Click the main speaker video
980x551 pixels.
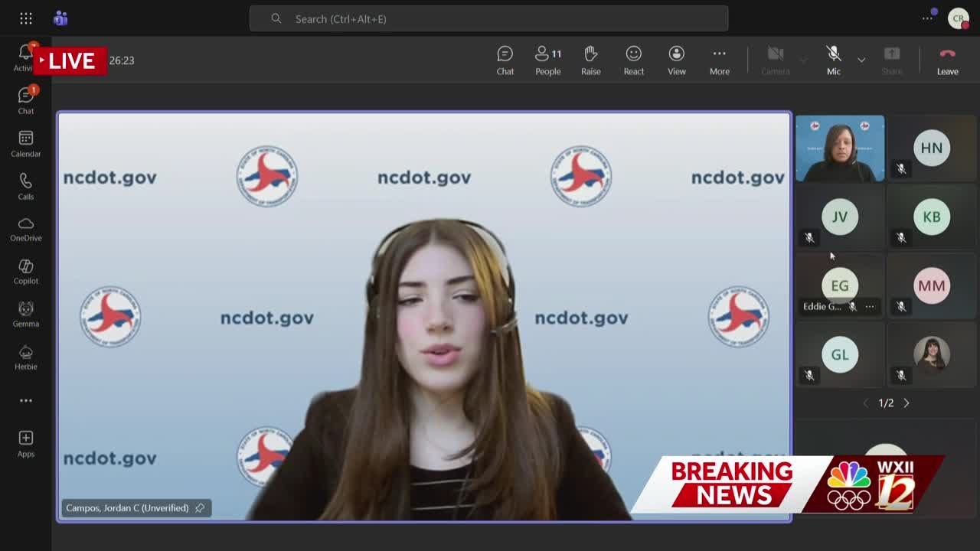pyautogui.click(x=424, y=317)
